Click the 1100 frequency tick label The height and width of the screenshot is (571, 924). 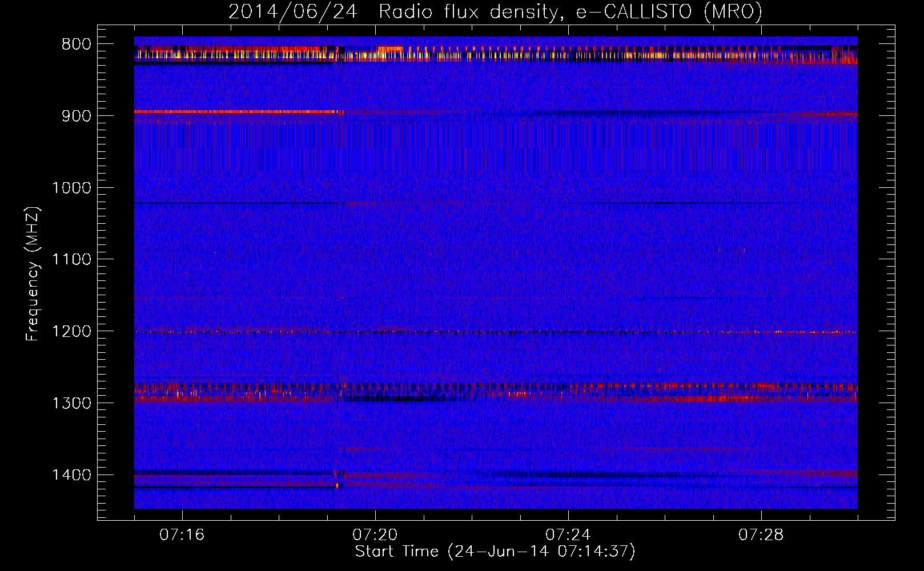coord(71,260)
